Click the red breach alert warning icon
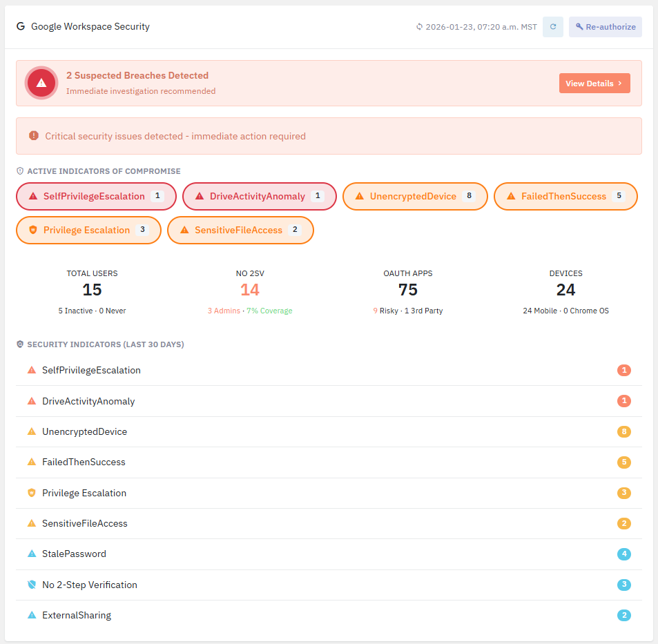Screen dimensions: 658x644 41,83
